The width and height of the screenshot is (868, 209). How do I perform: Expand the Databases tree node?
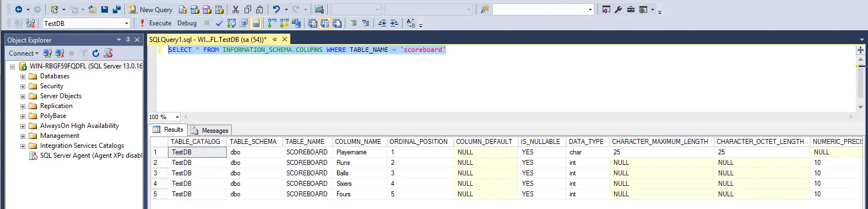tap(23, 77)
